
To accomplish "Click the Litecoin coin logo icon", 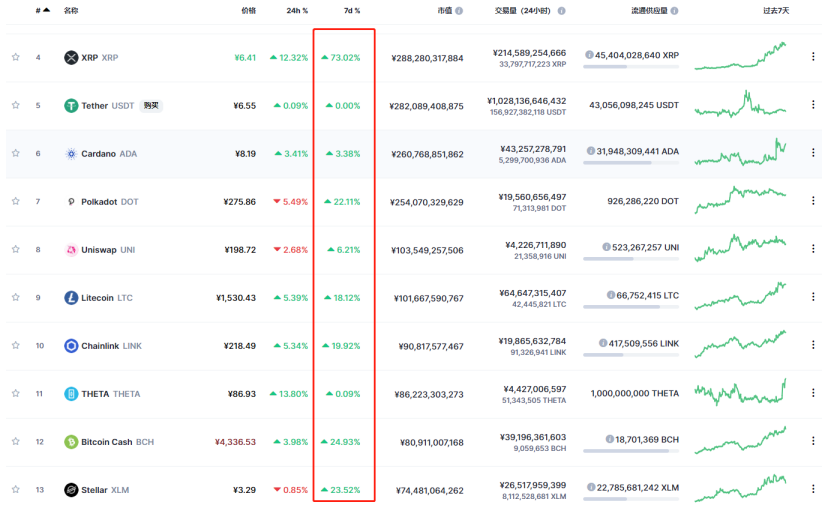I will pyautogui.click(x=71, y=298).
